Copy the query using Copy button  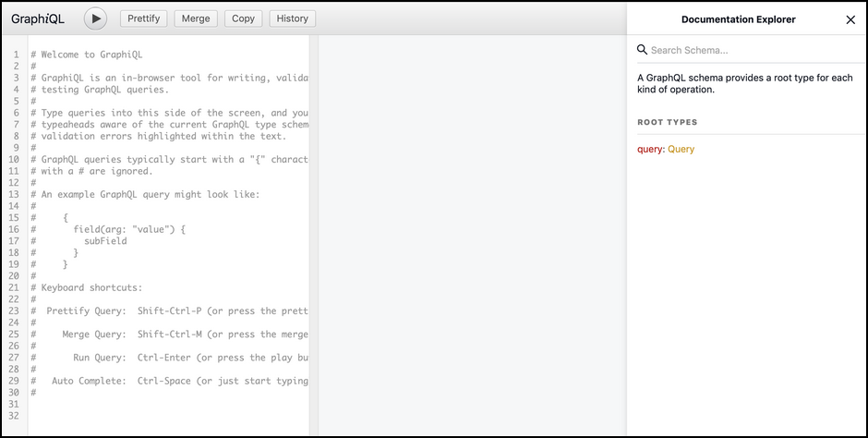coord(243,18)
